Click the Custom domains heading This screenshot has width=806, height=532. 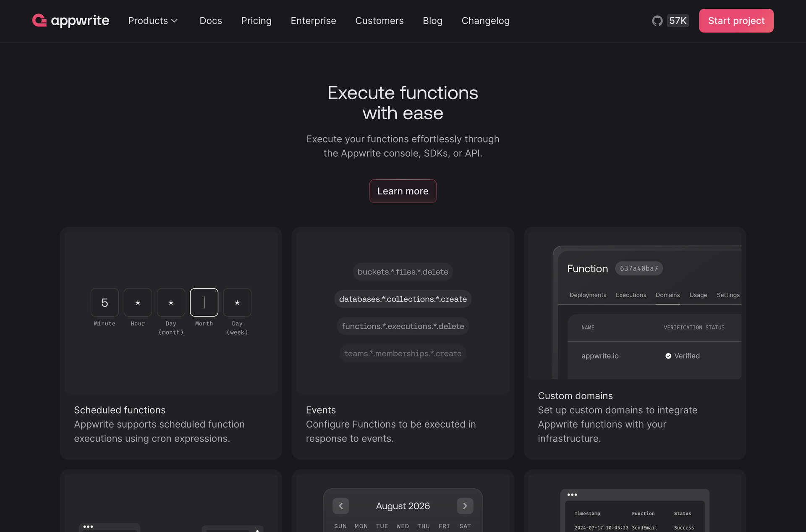575,396
